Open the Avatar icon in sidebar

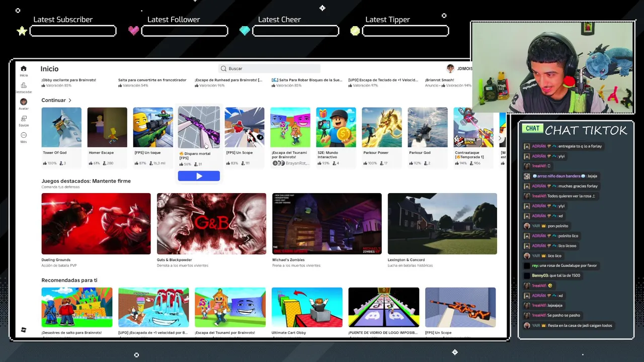coord(23,102)
